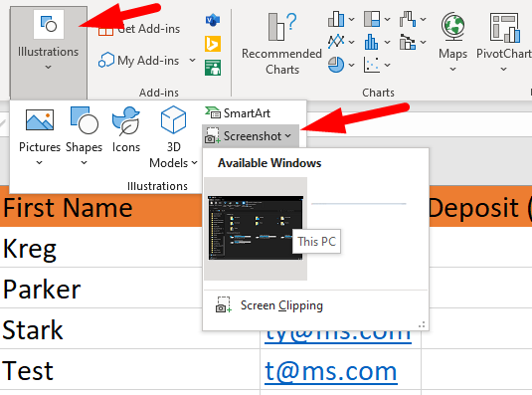Open the Illustrations dropdown button
532x395 pixels.
tap(48, 52)
